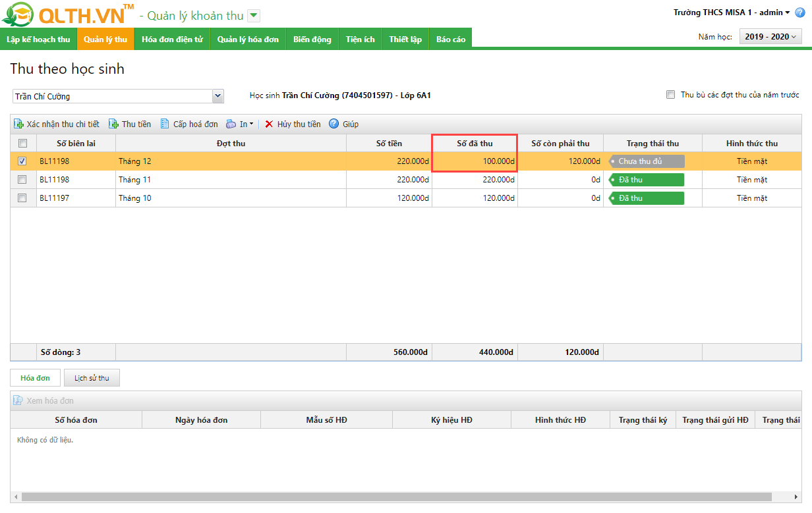Click the total 440.000đ footer cell

[475, 352]
